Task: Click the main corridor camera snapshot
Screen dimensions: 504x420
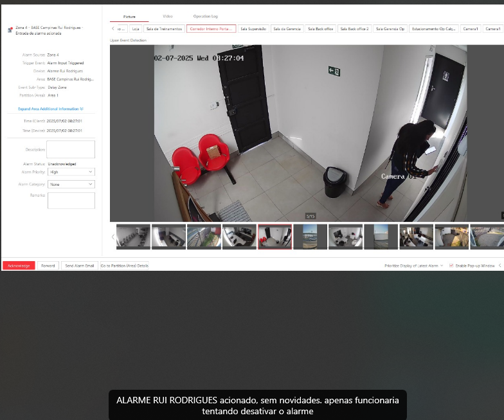Action: coord(310,133)
